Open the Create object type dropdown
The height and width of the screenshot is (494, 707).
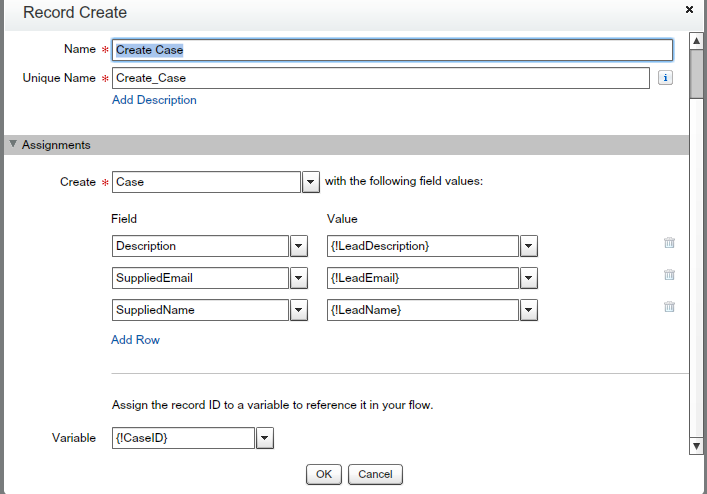point(311,182)
